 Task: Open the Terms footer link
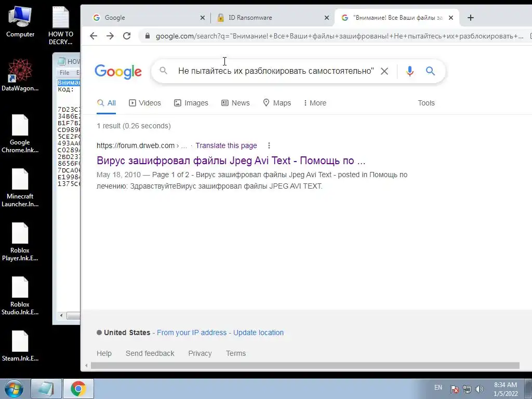236,353
